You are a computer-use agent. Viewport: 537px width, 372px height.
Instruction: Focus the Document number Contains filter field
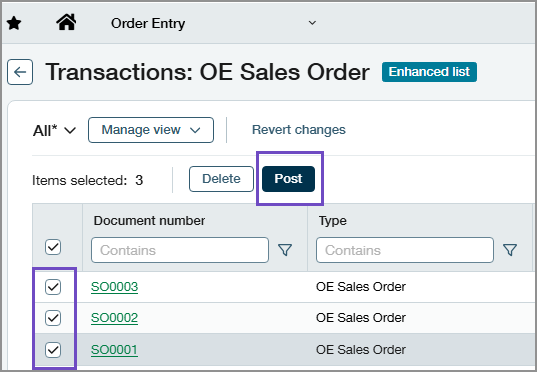pos(180,250)
